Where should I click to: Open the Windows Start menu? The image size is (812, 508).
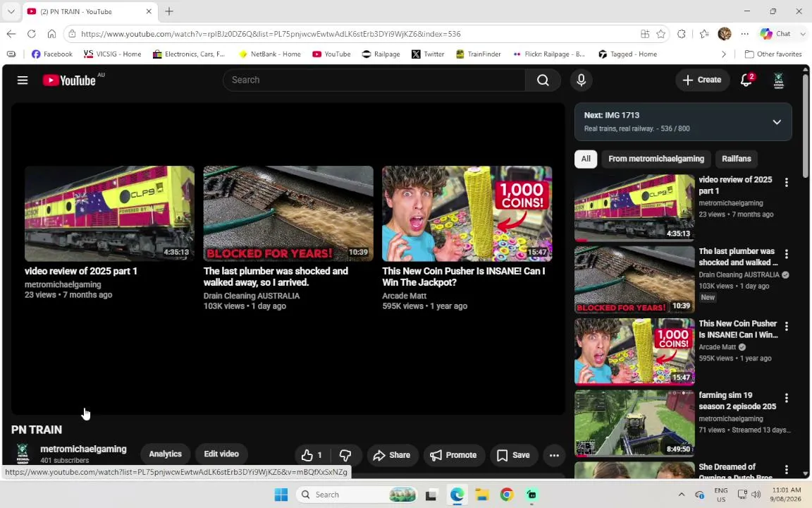tap(281, 495)
